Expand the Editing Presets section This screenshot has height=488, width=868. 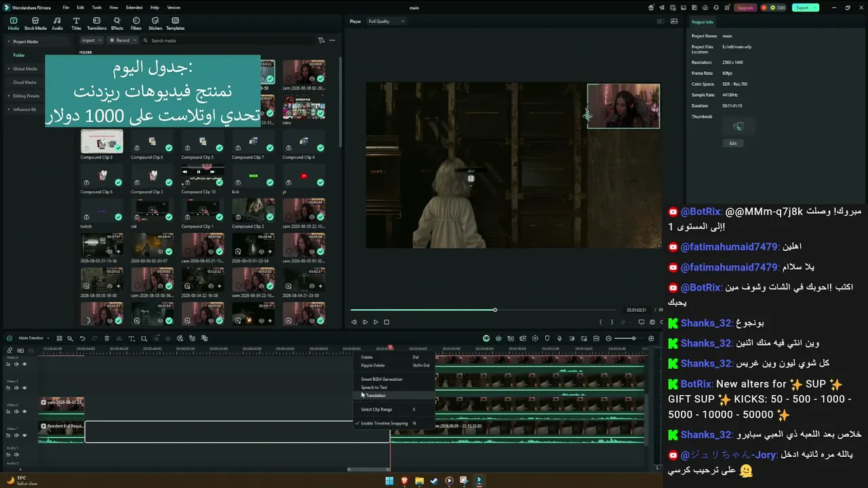click(9, 96)
